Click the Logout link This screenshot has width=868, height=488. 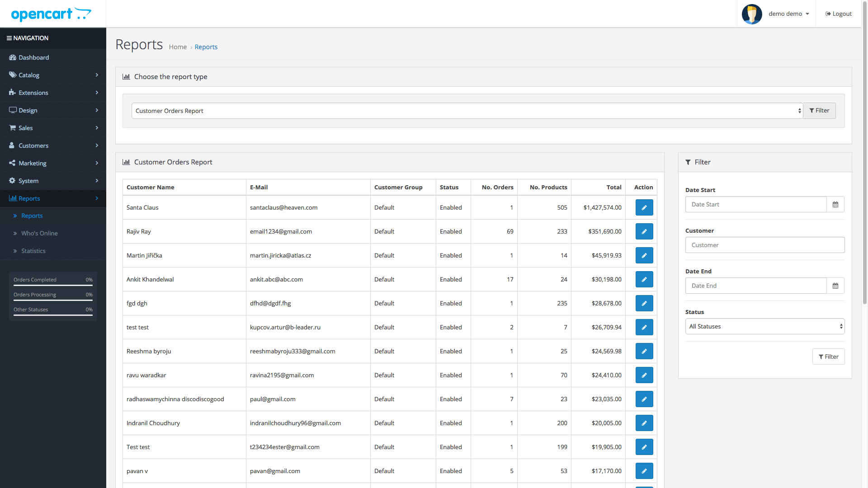pos(839,14)
